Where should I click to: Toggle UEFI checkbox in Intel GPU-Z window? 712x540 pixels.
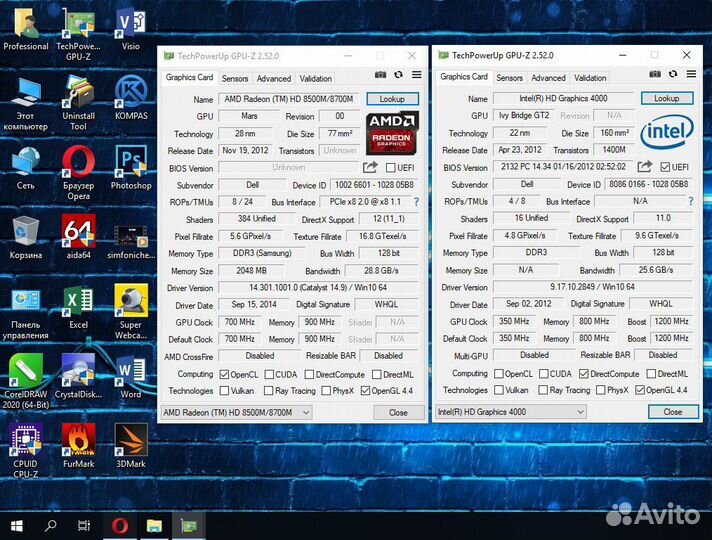click(665, 167)
